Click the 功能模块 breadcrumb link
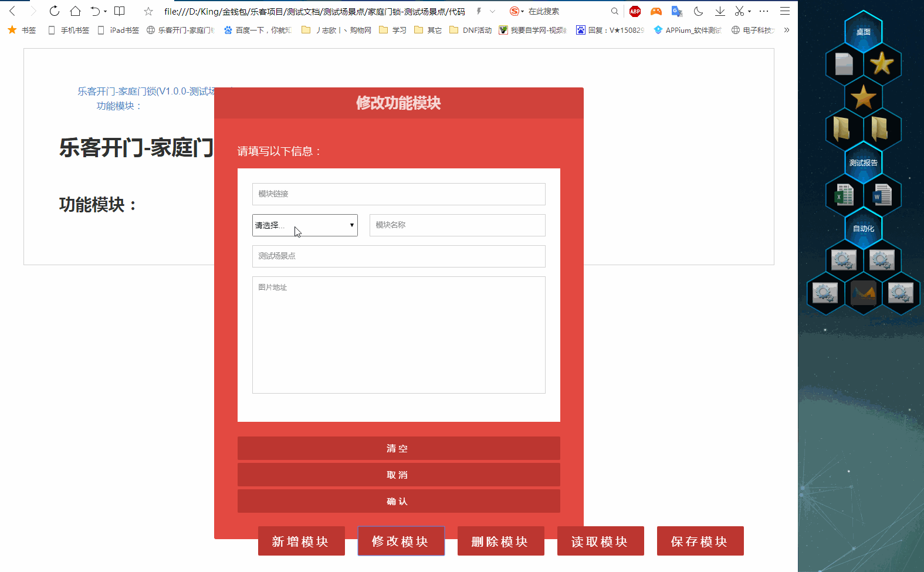The height and width of the screenshot is (572, 924). pos(119,106)
